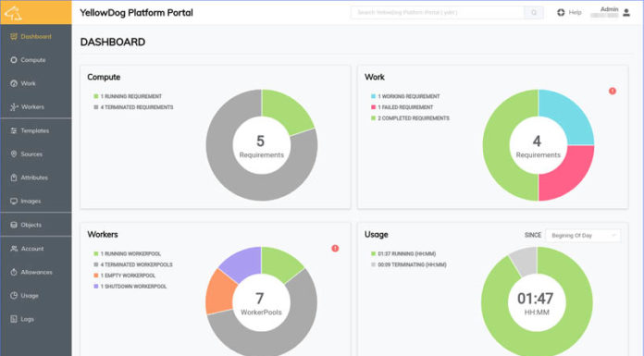Click the Usage pie chart icon
Viewport: 644px width, 356px height.
pos(14,296)
